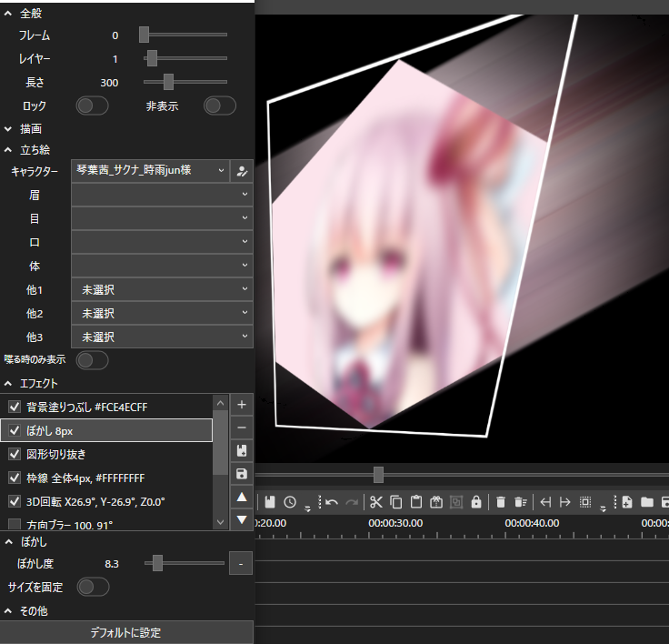Click the preview seek bar handle
This screenshot has height=644, width=669.
click(x=378, y=475)
